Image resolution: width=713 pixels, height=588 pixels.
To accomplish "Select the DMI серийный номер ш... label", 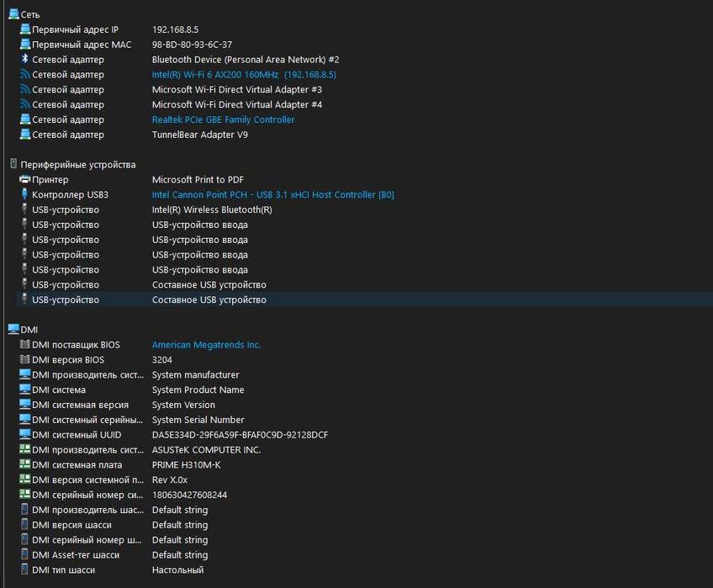I will 87,540.
